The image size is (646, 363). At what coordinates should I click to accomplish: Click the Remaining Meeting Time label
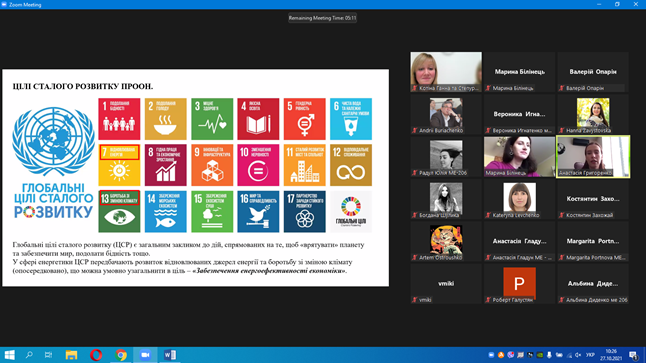[322, 18]
